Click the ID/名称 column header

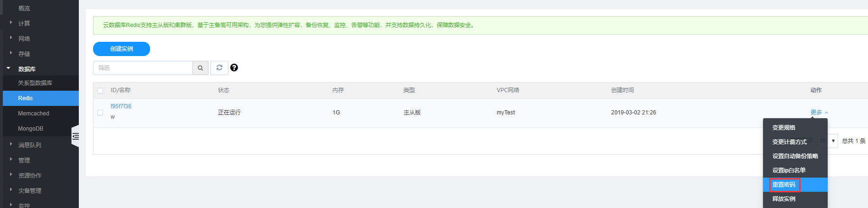coord(121,90)
